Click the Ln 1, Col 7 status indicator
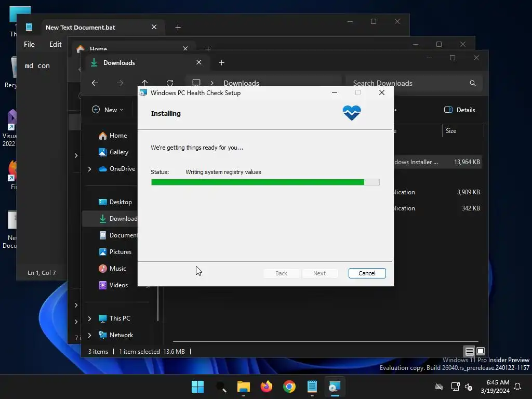Image resolution: width=532 pixels, height=399 pixels. pos(42,272)
